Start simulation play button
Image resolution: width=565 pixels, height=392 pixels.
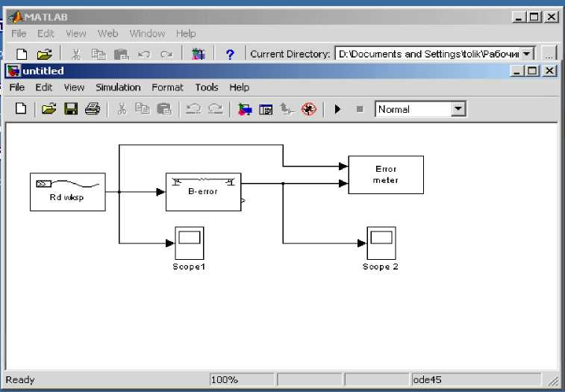337,109
